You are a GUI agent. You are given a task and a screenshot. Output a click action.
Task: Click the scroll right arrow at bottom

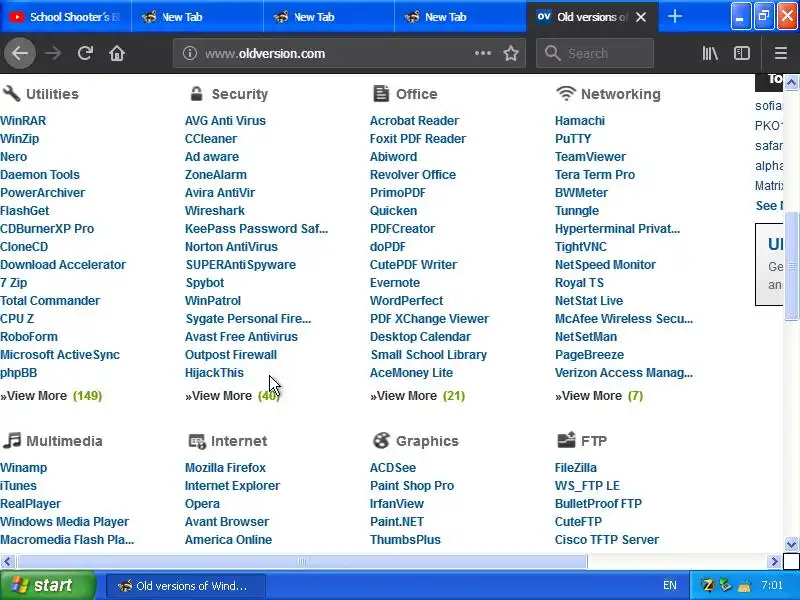click(x=774, y=562)
